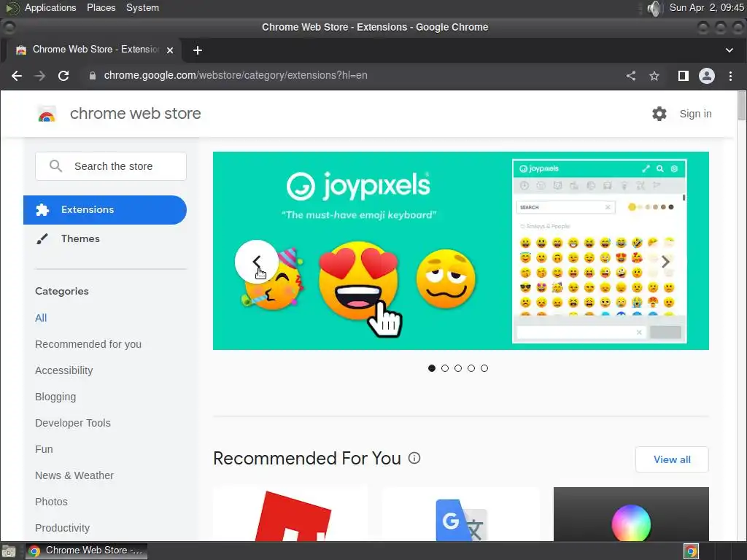Close the Chrome Web Store tab
The width and height of the screenshot is (747, 560).
169,50
